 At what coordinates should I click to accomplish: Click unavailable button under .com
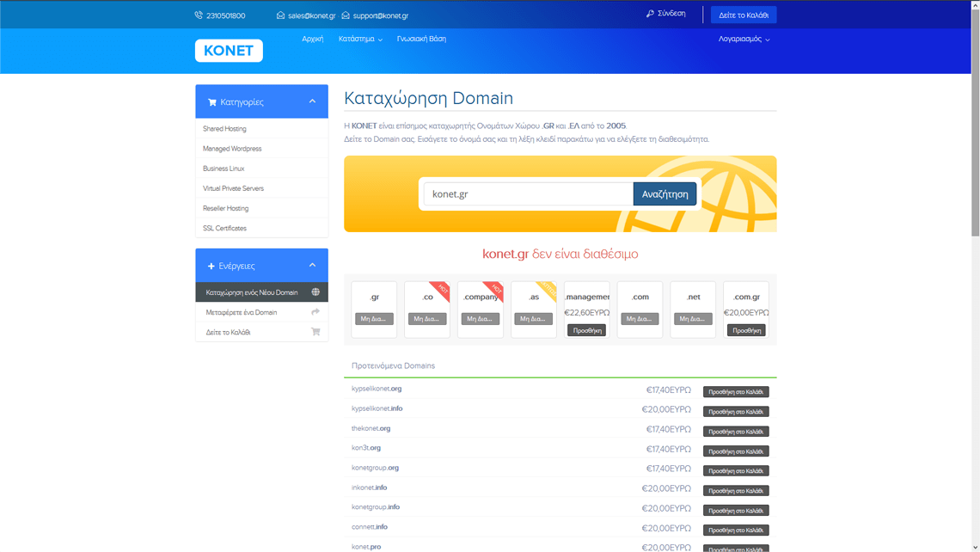click(640, 319)
